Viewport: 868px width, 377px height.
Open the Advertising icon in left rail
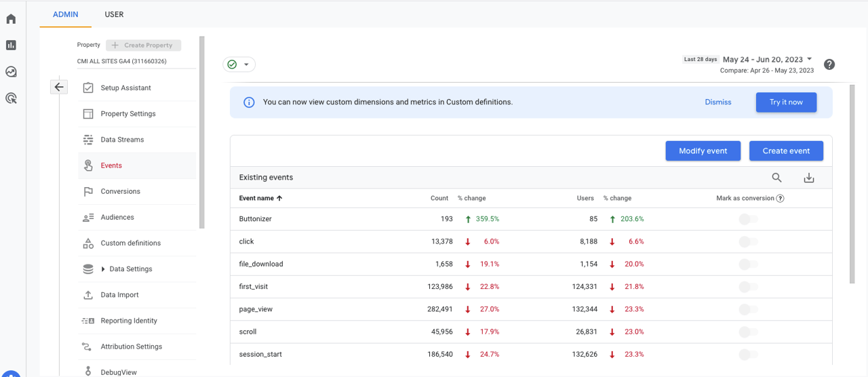tap(11, 98)
